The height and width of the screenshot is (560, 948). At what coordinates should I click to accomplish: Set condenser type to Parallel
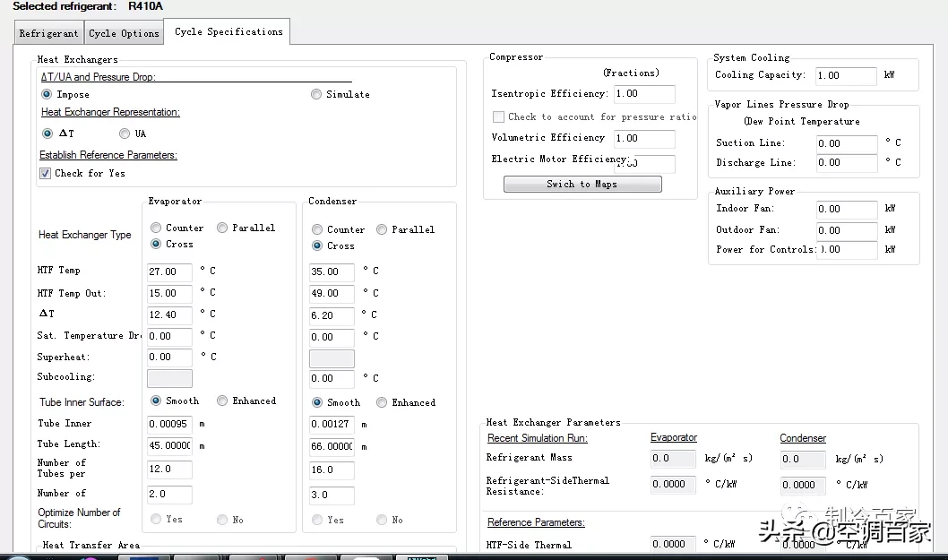point(382,229)
